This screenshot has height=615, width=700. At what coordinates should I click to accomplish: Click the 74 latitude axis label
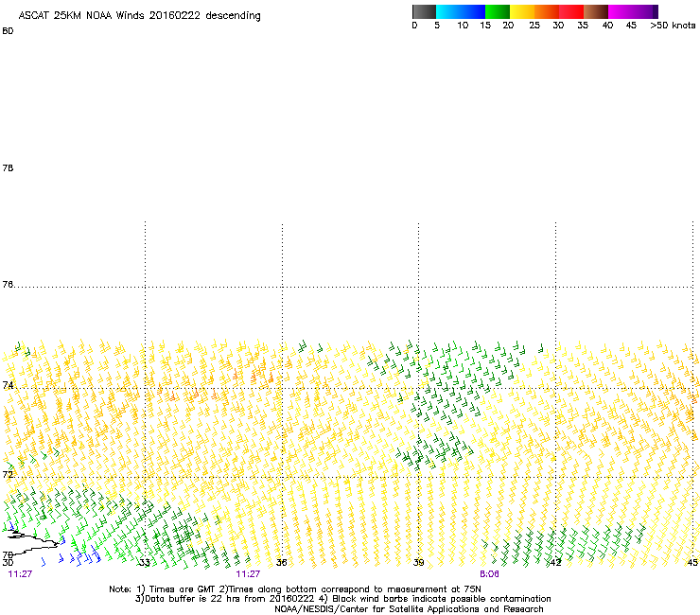click(8, 385)
